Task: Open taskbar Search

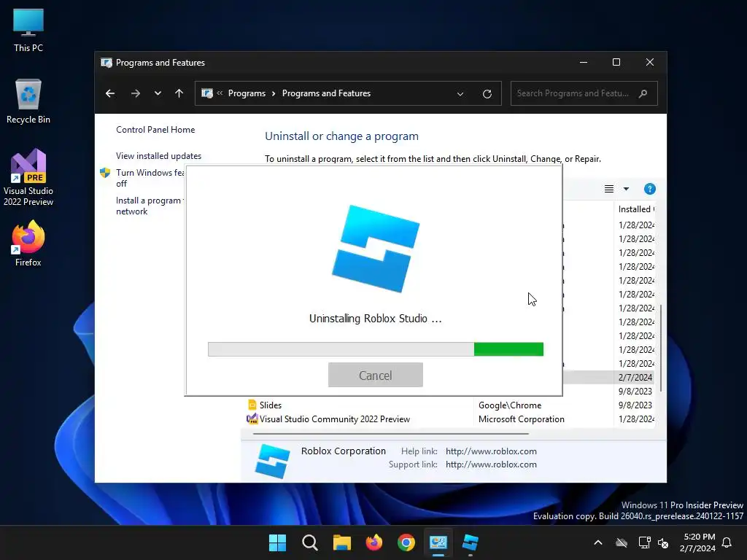Action: click(309, 542)
